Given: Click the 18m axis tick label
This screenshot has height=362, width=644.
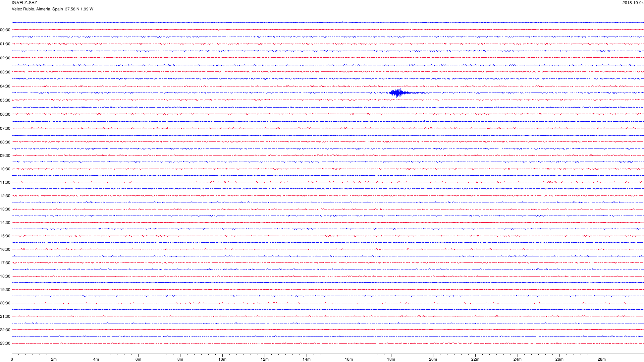Looking at the screenshot, I should [x=391, y=360].
